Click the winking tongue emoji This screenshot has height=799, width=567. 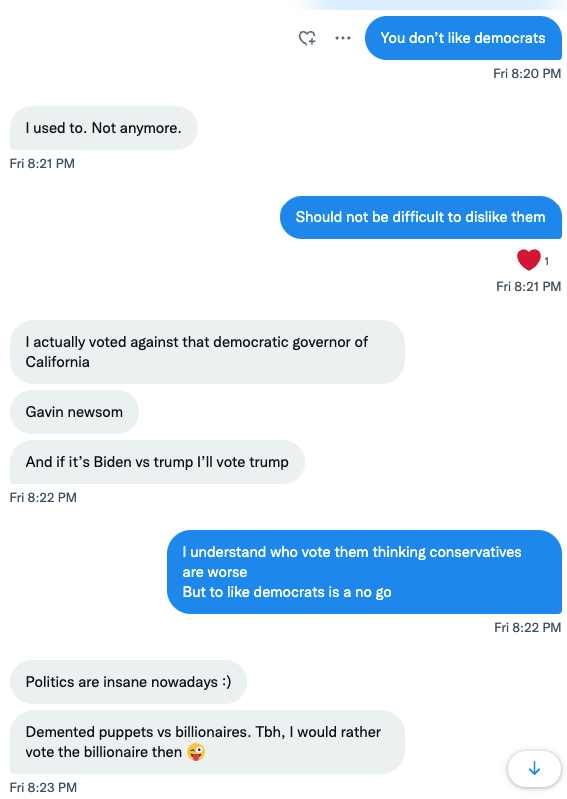[x=196, y=752]
